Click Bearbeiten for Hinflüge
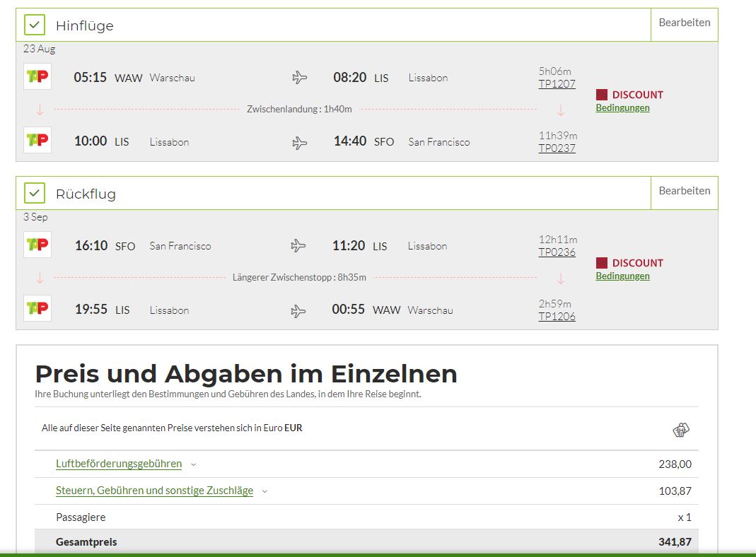This screenshot has height=557, width=756. point(684,23)
